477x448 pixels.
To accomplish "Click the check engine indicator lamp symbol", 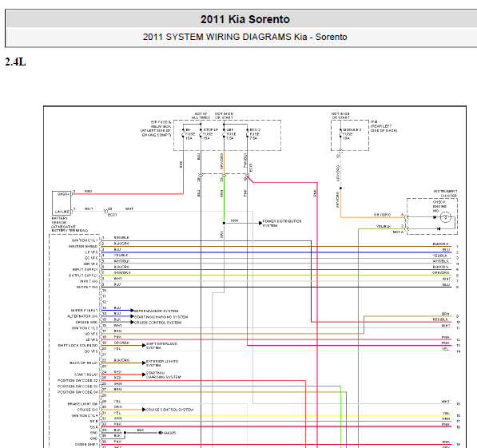I will tap(446, 217).
